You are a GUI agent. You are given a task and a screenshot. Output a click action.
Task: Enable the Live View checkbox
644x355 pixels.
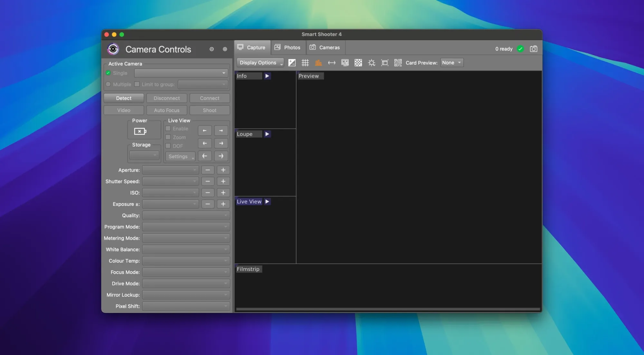tap(168, 129)
